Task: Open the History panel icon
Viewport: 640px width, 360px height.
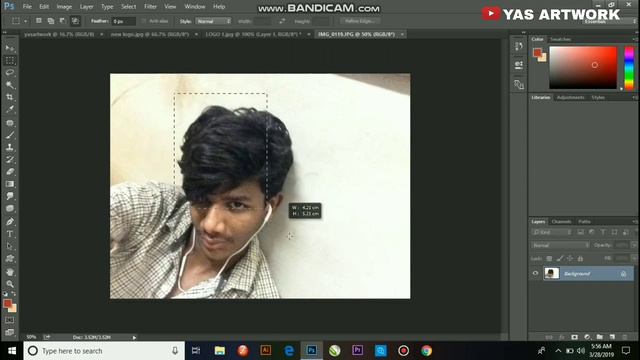Action: point(519,46)
